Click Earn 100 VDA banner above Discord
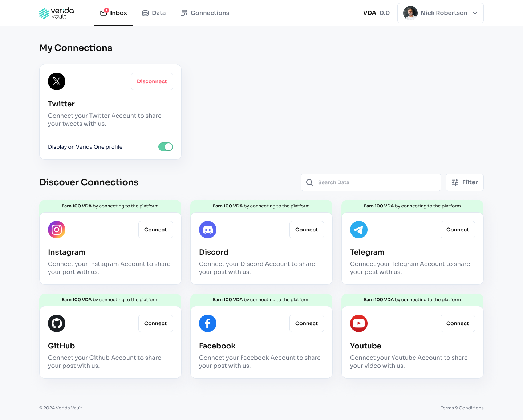523x420 pixels. pyautogui.click(x=261, y=206)
